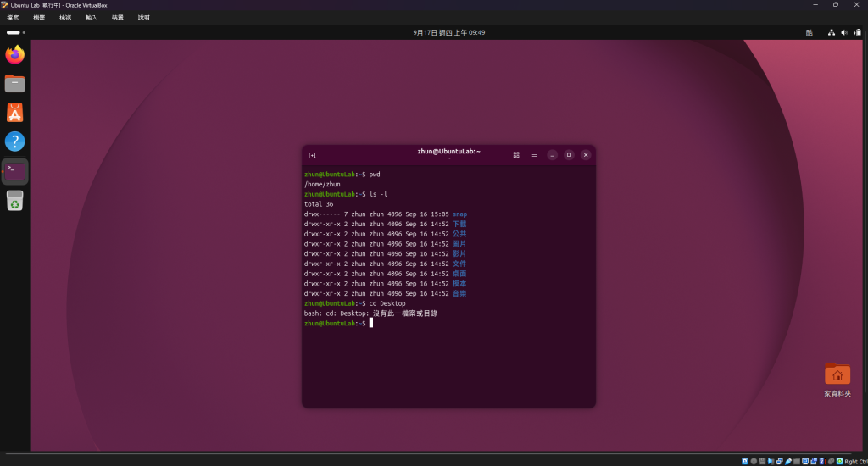Open the 家資料夾 home folder desktop icon
The image size is (868, 466).
coord(837,380)
